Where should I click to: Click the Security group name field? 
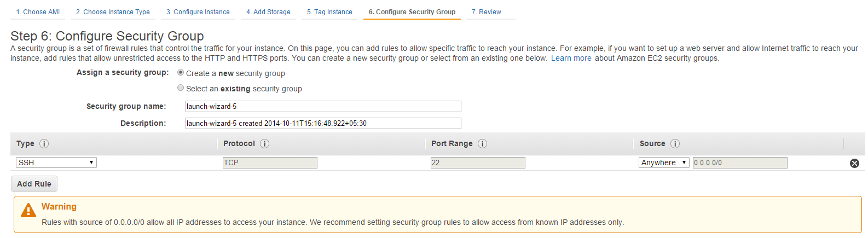pyautogui.click(x=323, y=107)
